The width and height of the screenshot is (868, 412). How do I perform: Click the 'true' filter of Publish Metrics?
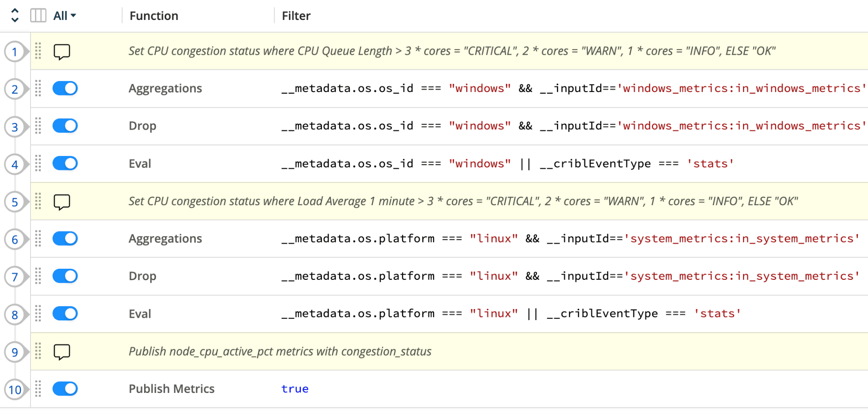tap(295, 389)
